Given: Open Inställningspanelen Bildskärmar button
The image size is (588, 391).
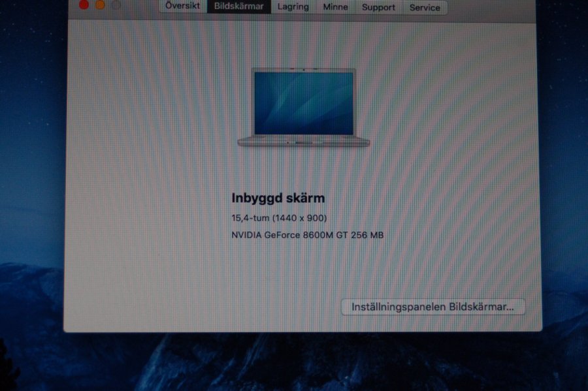Looking at the screenshot, I should (433, 306).
